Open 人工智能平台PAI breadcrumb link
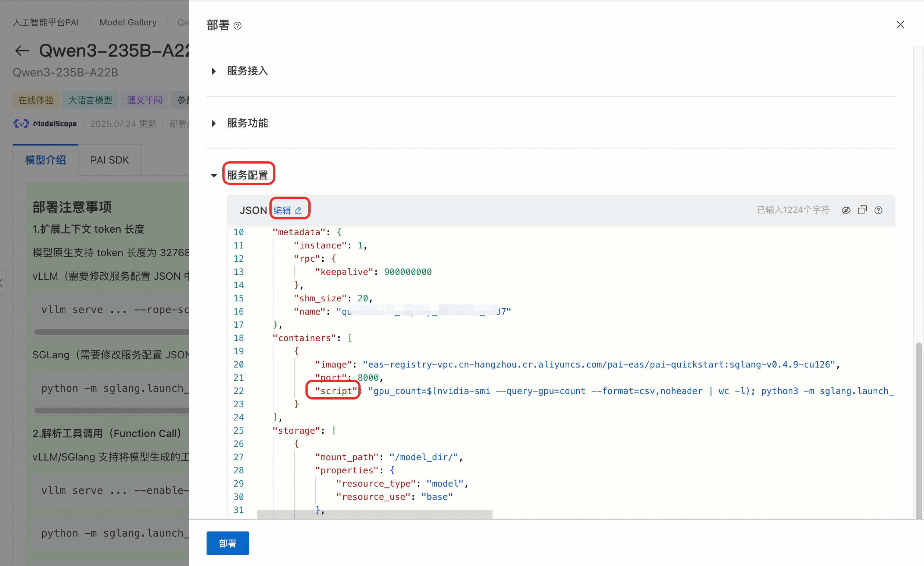This screenshot has width=924, height=566. [46, 22]
